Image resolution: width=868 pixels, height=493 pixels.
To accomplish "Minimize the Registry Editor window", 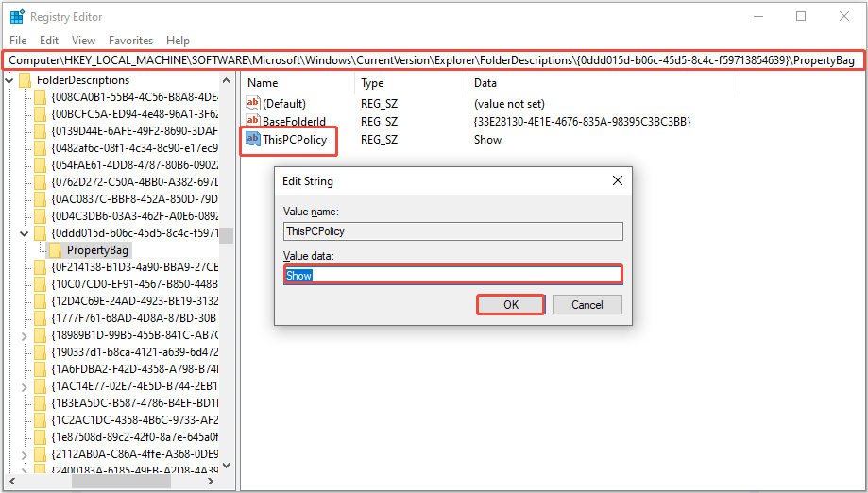I will [x=758, y=17].
